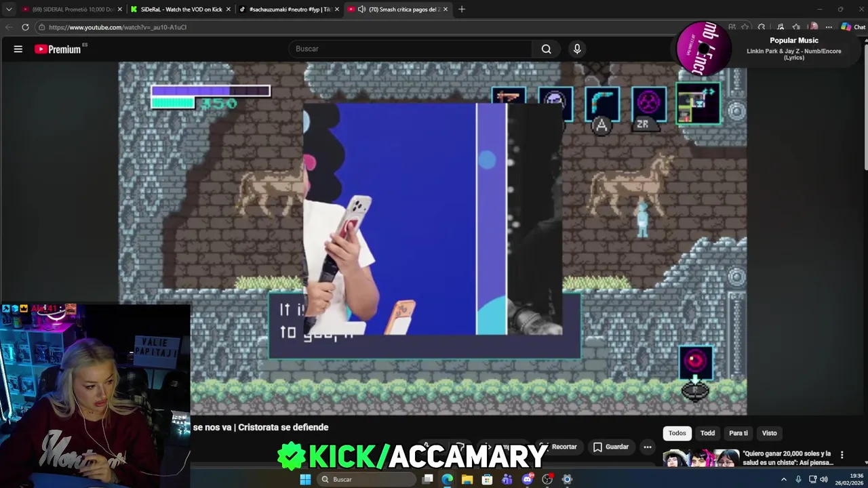868x488 pixels.
Task: Open options menu for recommended video
Action: click(x=842, y=455)
